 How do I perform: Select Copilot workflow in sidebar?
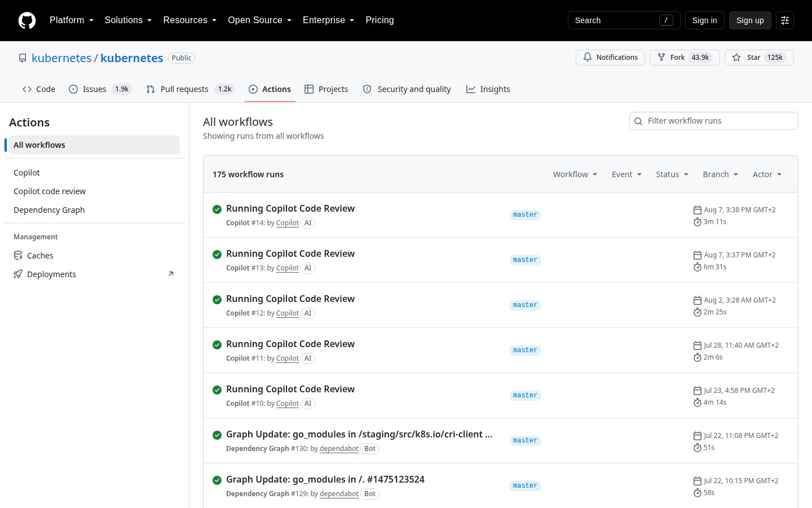[94, 173]
